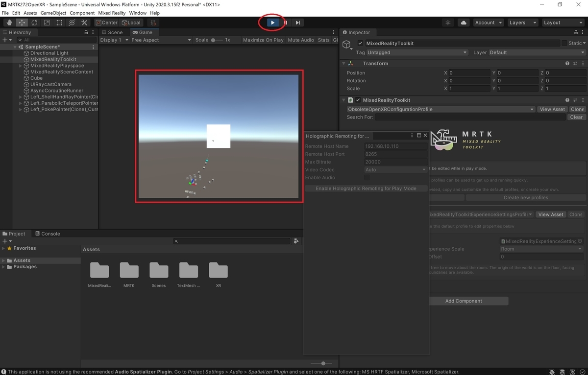
Task: Select the Hand tool in the toolbar
Action: pyautogui.click(x=9, y=23)
